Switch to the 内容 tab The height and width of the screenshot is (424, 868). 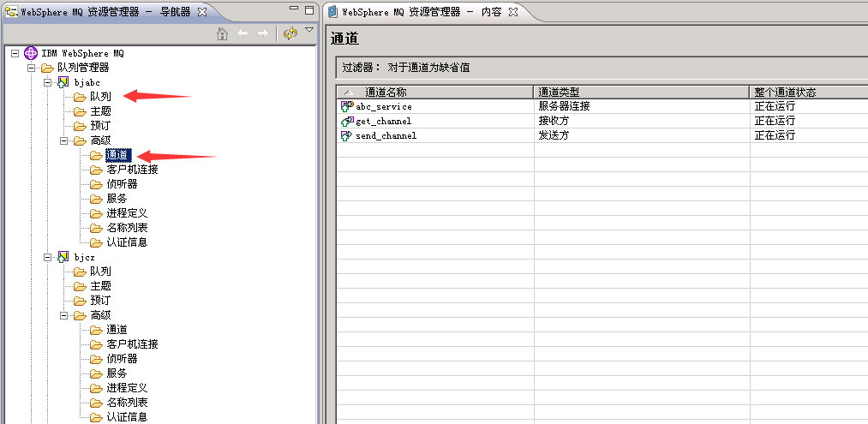click(422, 12)
